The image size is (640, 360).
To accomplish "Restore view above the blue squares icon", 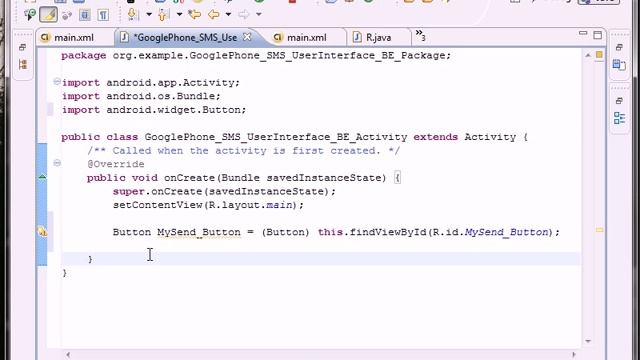I will click(619, 47).
